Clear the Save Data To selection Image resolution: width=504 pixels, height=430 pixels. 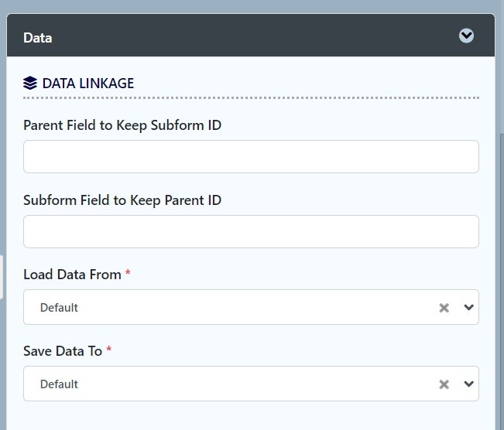(444, 384)
